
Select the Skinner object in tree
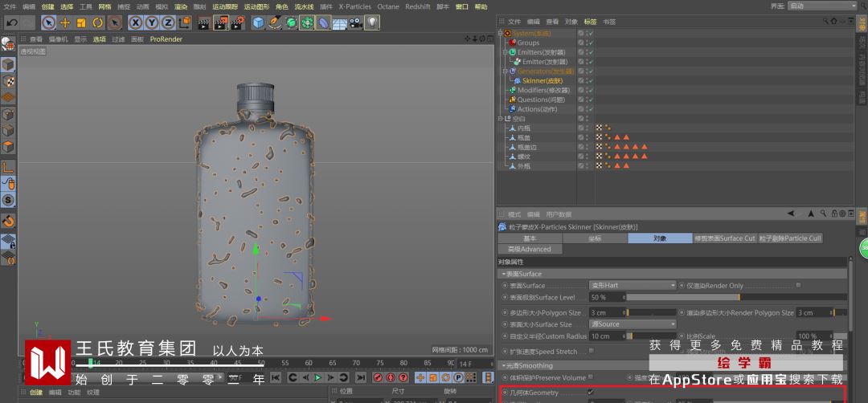pos(542,81)
